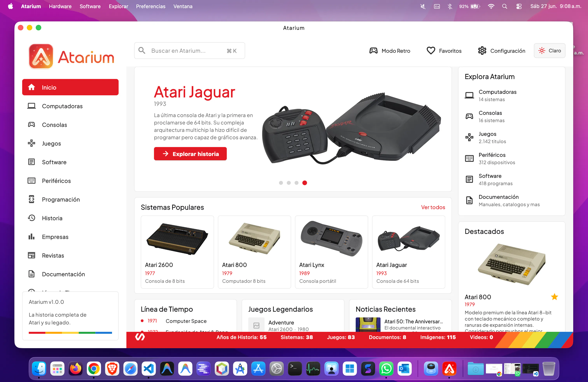The image size is (588, 382).
Task: Open Computadoras 14 sistemas in Explora Atarium
Action: coord(511,95)
